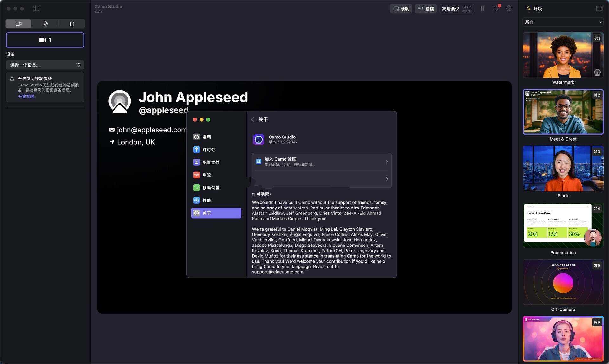The image size is (609, 364).
Task: Open notifications bell icon
Action: [x=495, y=9]
